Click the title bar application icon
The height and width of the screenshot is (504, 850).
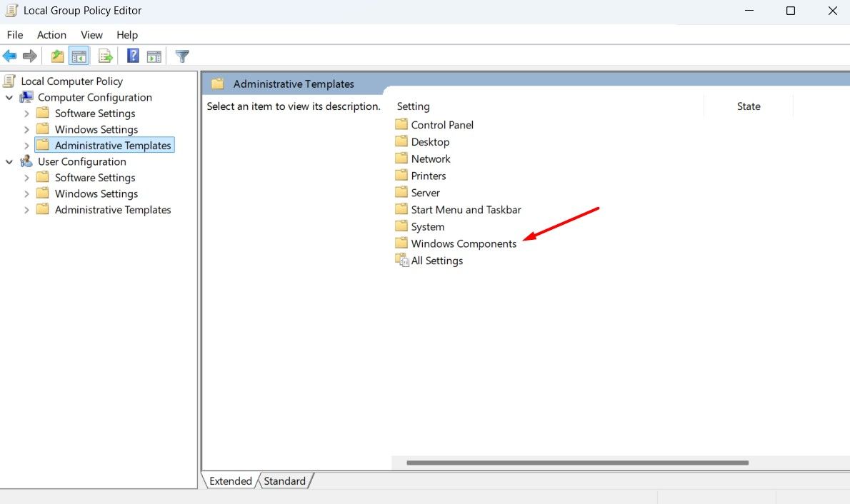click(11, 10)
